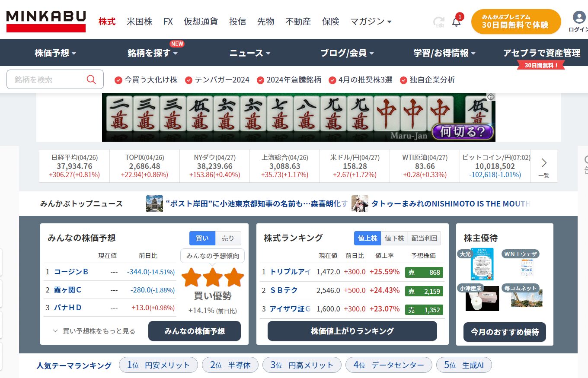Open the パナHD stock link
588x378 pixels.
(67, 308)
